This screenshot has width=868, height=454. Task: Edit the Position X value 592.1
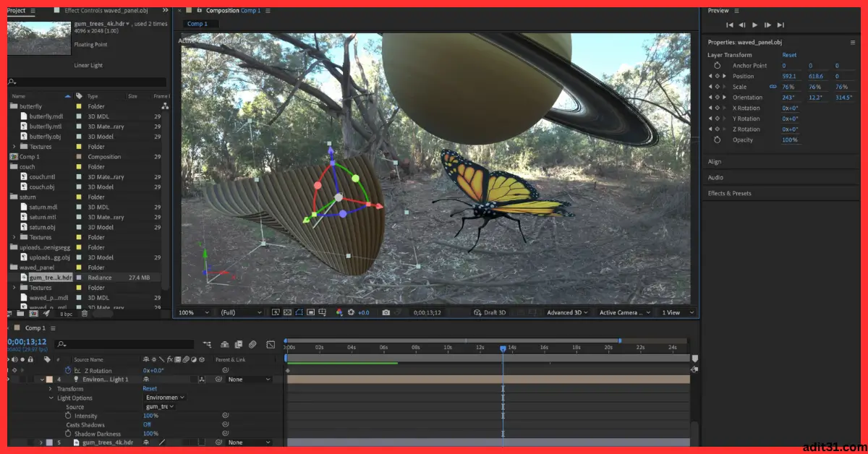click(789, 76)
